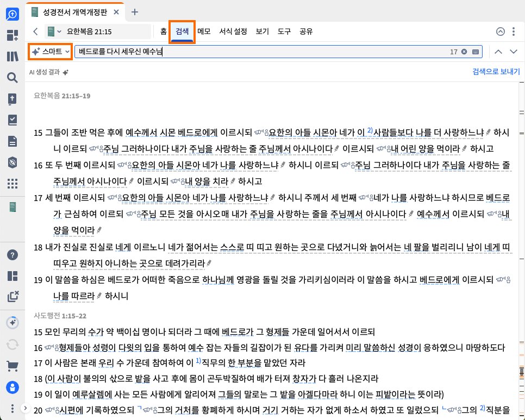Click the sparkle icon beside AI 생성 결과
525x420 pixels.
point(66,72)
